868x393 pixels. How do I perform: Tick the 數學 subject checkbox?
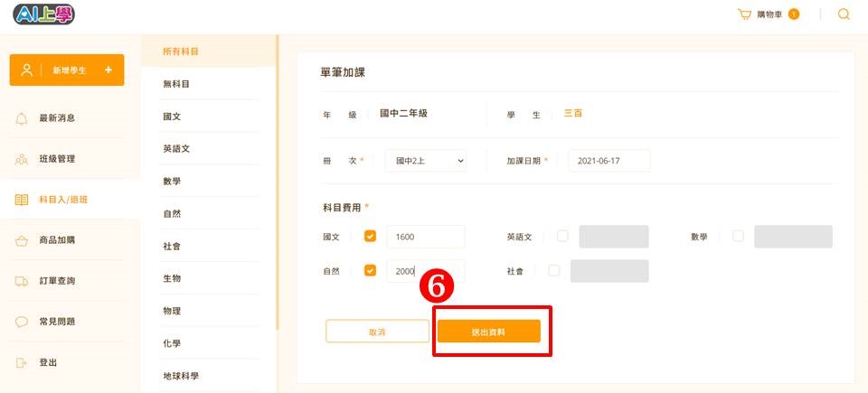[x=738, y=237]
